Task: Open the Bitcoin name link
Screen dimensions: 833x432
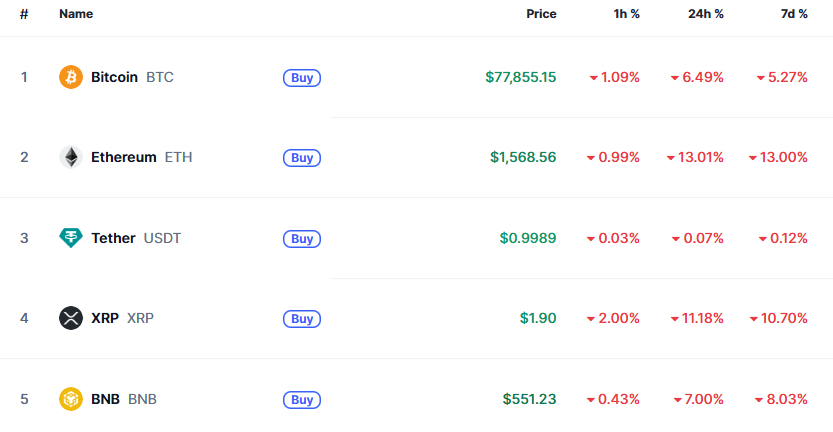Action: (x=114, y=77)
